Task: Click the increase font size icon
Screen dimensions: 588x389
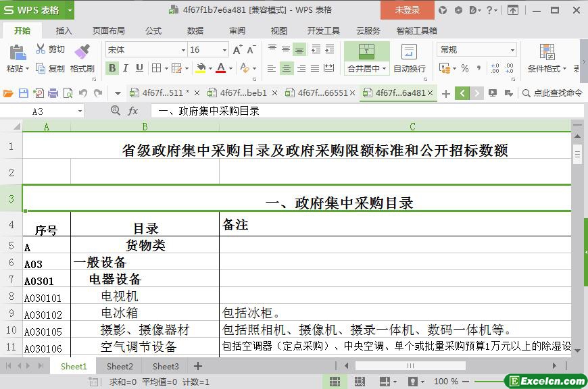Action: click(x=237, y=50)
